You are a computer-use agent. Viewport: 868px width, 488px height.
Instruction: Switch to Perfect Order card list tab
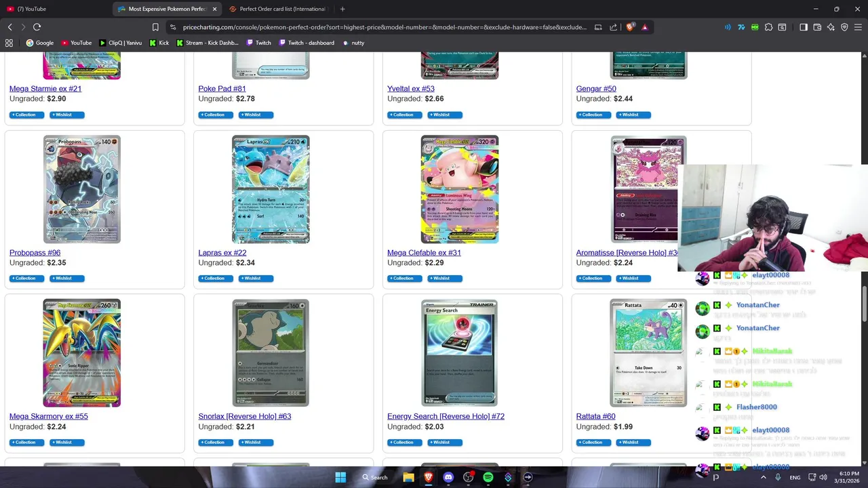[278, 9]
